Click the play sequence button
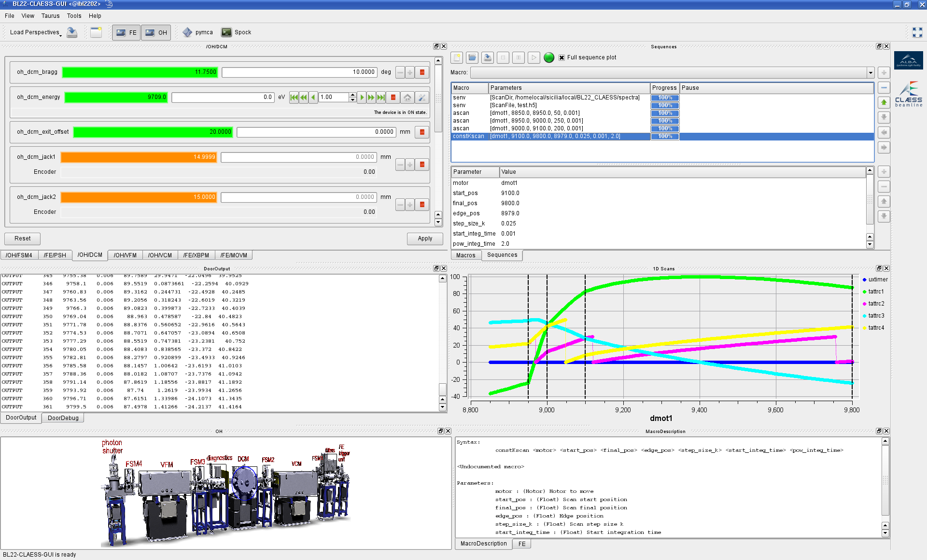This screenshot has height=560, width=927. (x=534, y=58)
